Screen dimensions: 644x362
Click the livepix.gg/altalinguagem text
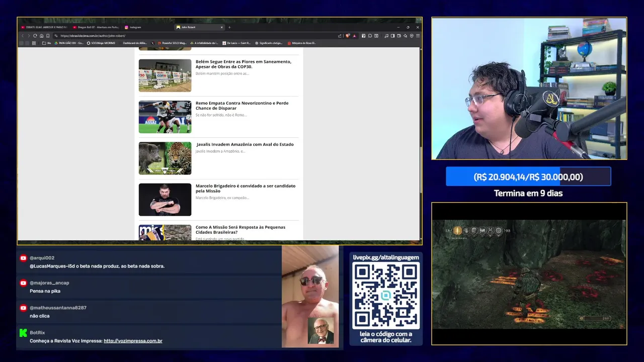tap(386, 257)
